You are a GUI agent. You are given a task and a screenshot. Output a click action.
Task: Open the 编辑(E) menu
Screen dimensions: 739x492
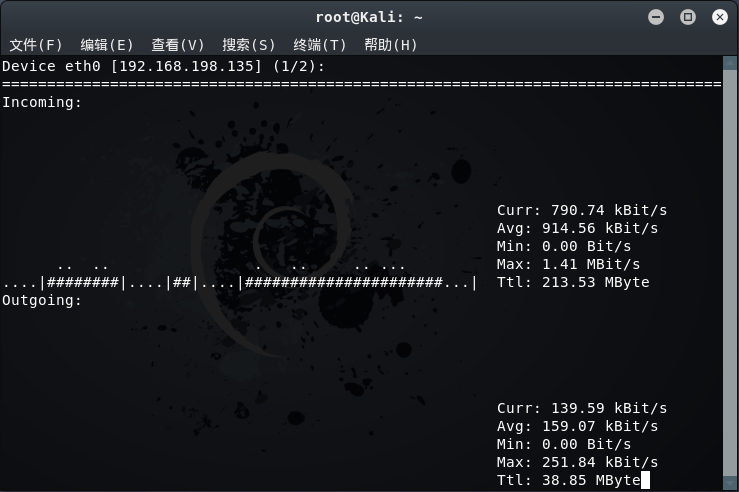tap(107, 45)
